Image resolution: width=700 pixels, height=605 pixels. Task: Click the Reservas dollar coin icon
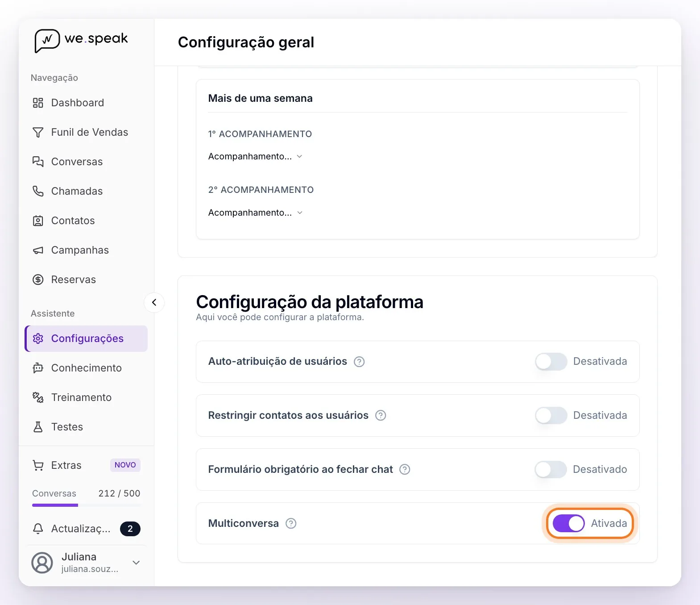coord(38,280)
